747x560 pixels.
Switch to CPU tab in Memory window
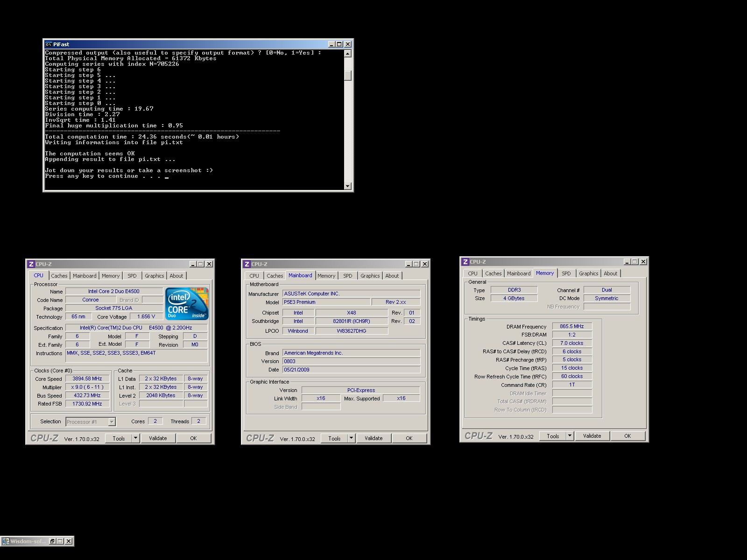pyautogui.click(x=472, y=273)
